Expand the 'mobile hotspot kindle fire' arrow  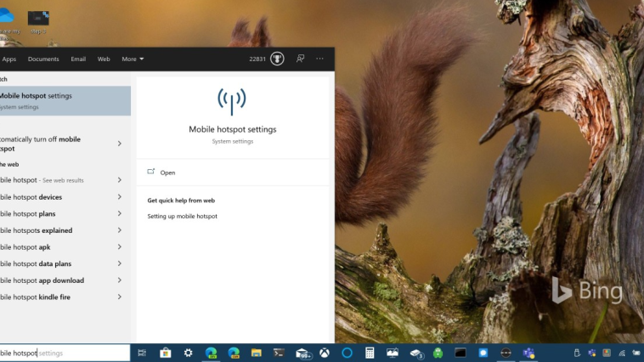pos(119,297)
